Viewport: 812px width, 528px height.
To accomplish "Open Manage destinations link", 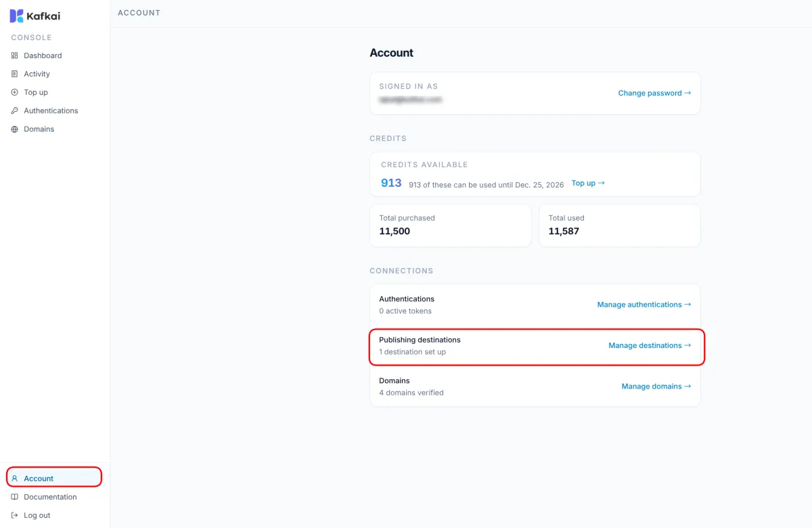I will (x=650, y=345).
